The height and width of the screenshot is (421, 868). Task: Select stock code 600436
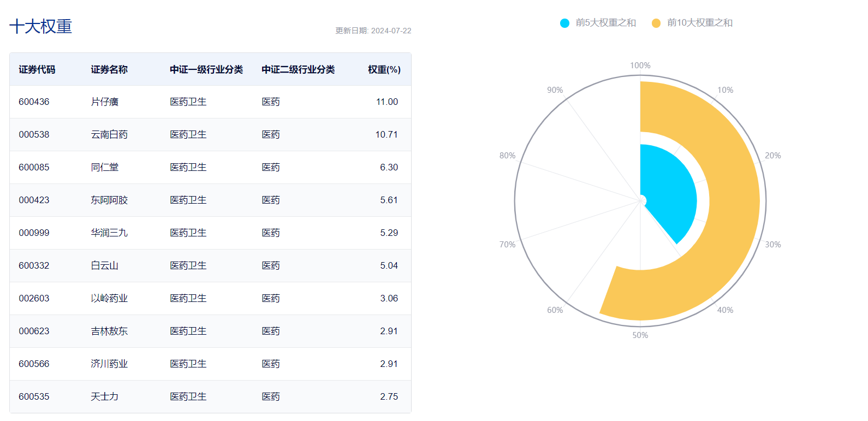coord(34,102)
